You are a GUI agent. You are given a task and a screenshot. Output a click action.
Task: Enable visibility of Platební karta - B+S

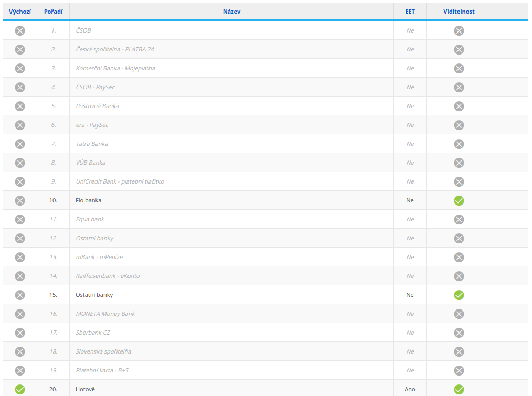459,370
